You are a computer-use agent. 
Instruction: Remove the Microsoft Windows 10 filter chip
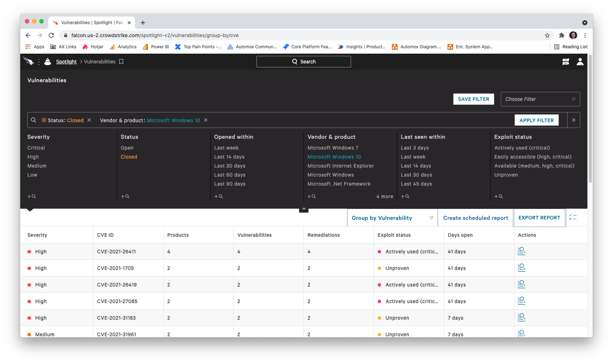click(206, 120)
